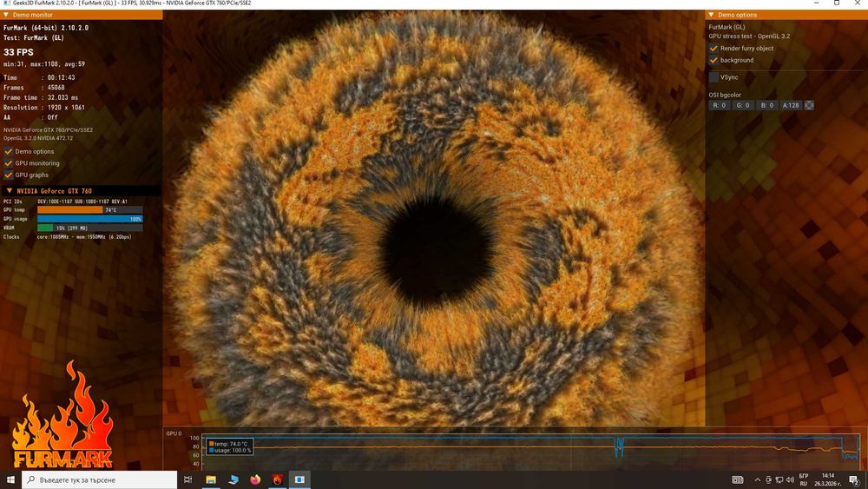This screenshot has height=489, width=868.
Task: Click the FurMark flame logo
Action: pos(62,415)
